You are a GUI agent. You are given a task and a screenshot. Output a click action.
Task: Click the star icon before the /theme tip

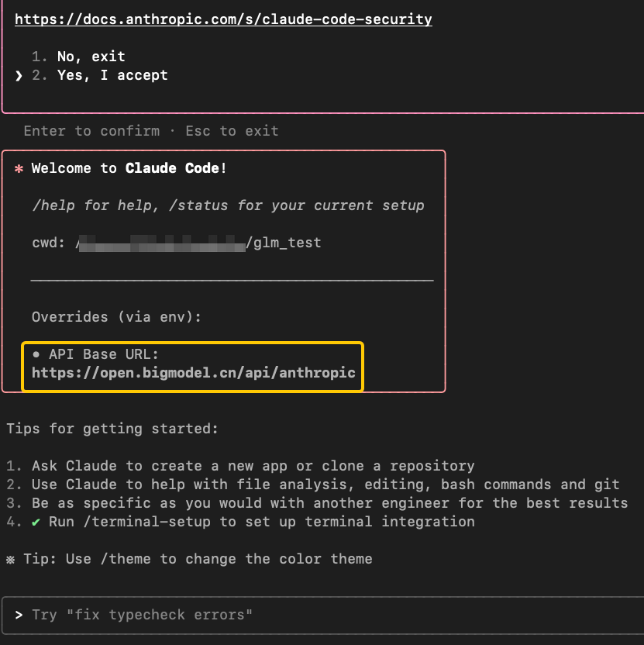(x=10, y=560)
